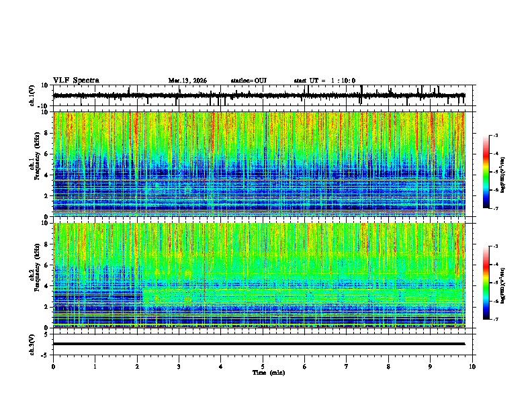Click the "VLF Spectra" title text
Image resolution: width=532 pixels, height=411 pixels.
click(x=76, y=81)
